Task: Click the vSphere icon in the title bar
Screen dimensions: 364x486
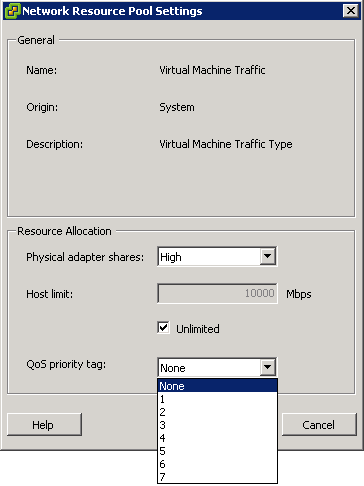Action: 12,11
